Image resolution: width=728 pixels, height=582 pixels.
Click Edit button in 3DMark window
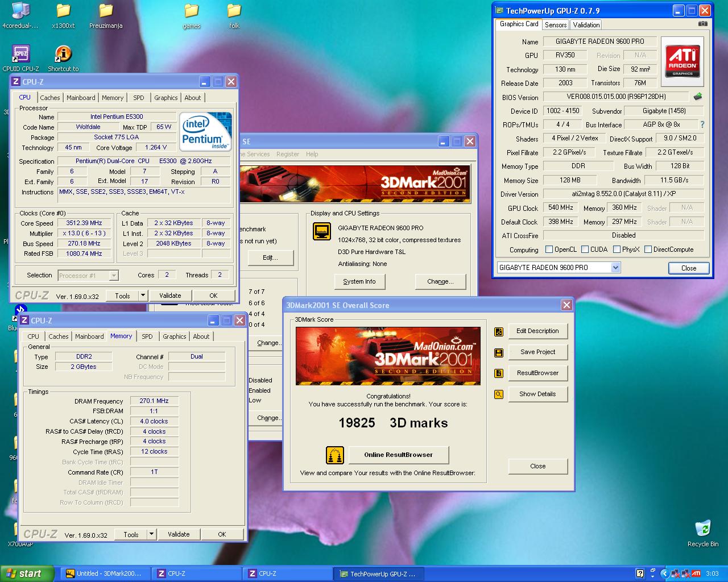[x=270, y=258]
